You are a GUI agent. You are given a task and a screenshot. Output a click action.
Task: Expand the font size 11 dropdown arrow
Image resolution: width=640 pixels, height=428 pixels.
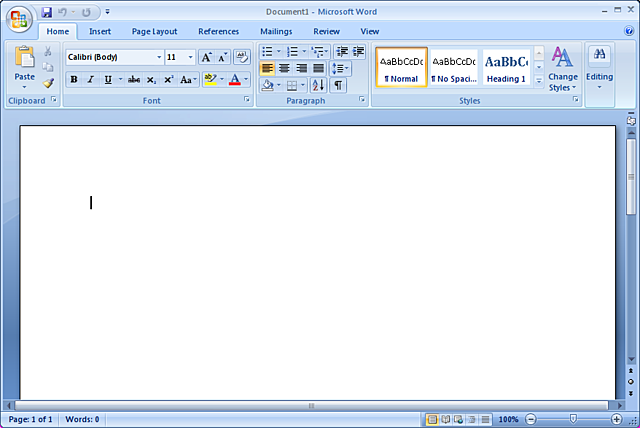tap(190, 57)
